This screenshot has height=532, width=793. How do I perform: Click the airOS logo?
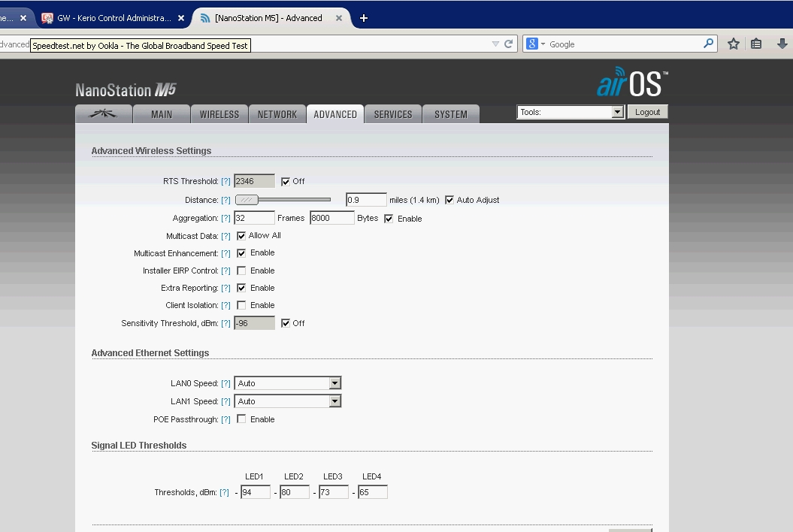632,82
